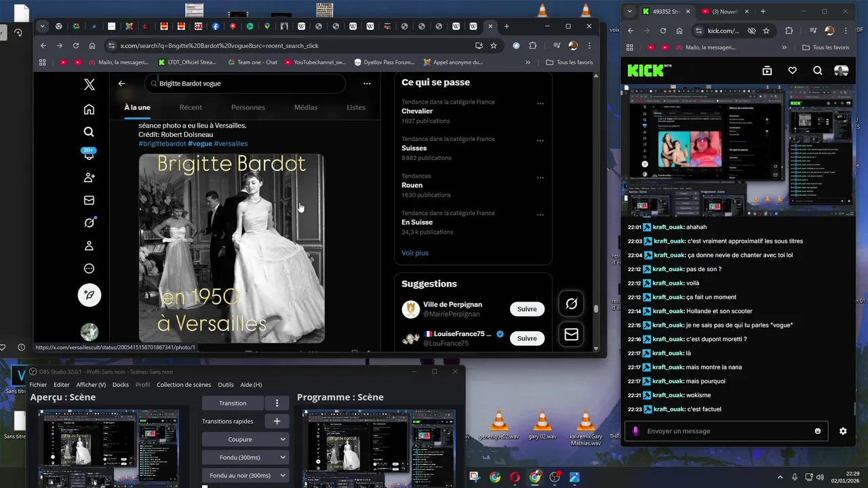Switch to Personnes tab on X
Viewport: 868px width, 488px height.
click(x=248, y=107)
